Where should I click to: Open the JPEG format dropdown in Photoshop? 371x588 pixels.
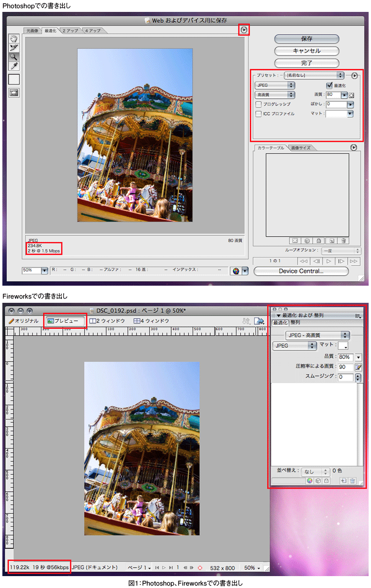tap(275, 86)
